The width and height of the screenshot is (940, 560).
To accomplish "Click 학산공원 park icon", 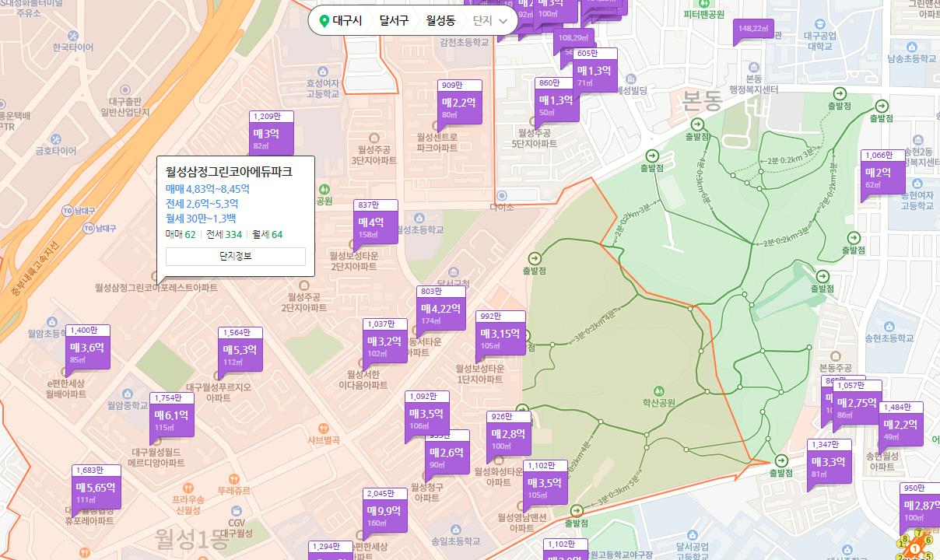I will point(659,390).
